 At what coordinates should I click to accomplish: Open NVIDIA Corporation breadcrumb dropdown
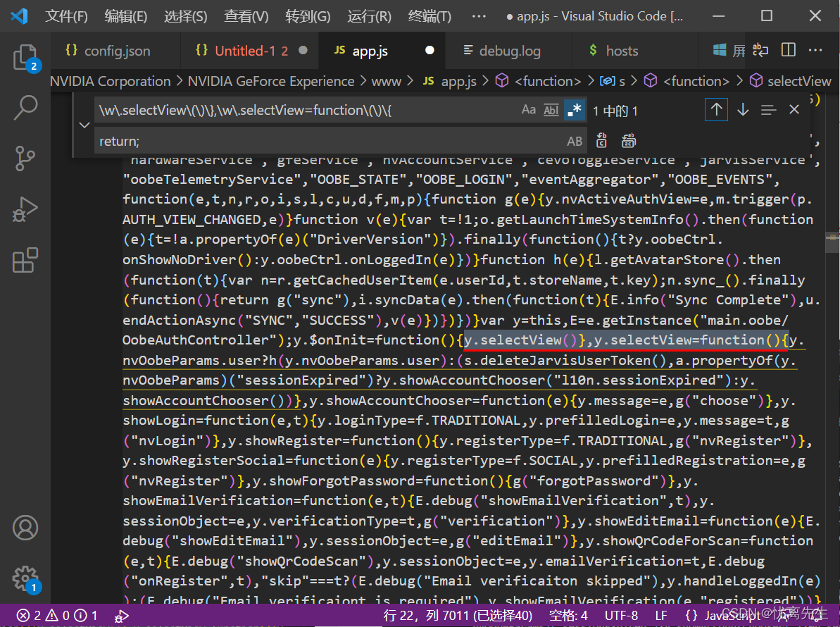(x=111, y=81)
